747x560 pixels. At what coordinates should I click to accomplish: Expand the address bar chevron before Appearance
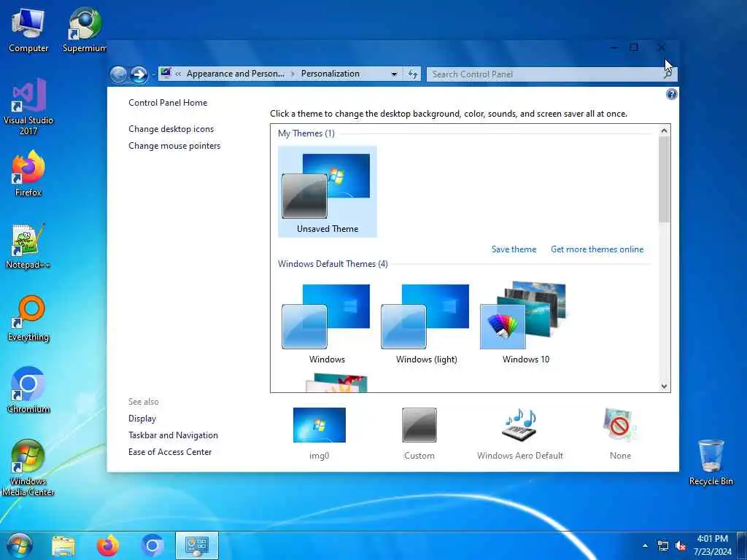click(x=178, y=74)
